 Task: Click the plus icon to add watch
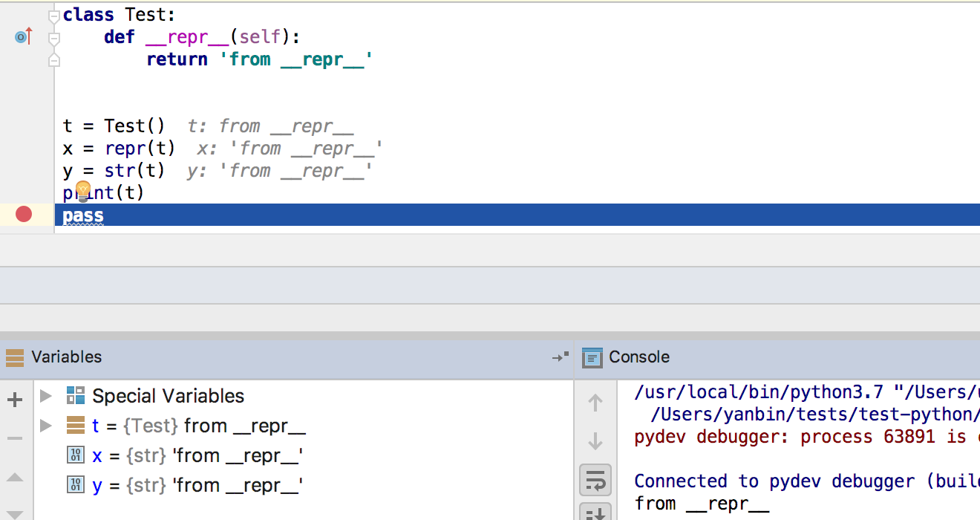15,400
